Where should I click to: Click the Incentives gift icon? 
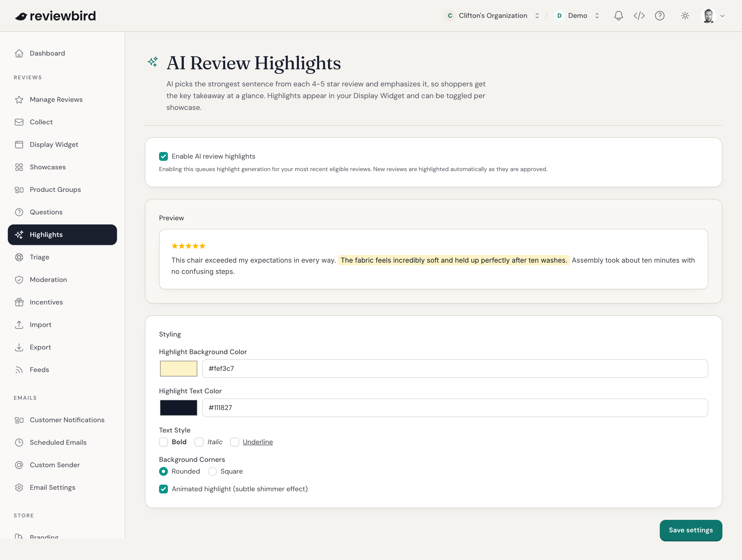(x=19, y=302)
